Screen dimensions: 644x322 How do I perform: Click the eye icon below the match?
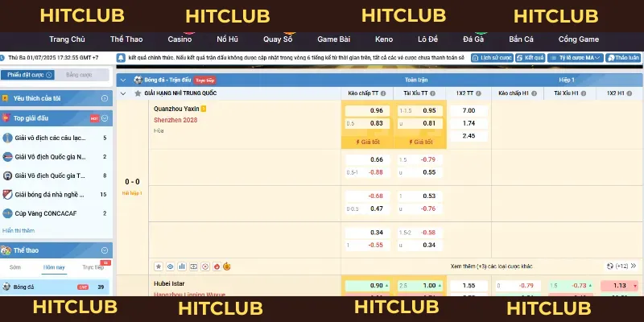click(170, 266)
